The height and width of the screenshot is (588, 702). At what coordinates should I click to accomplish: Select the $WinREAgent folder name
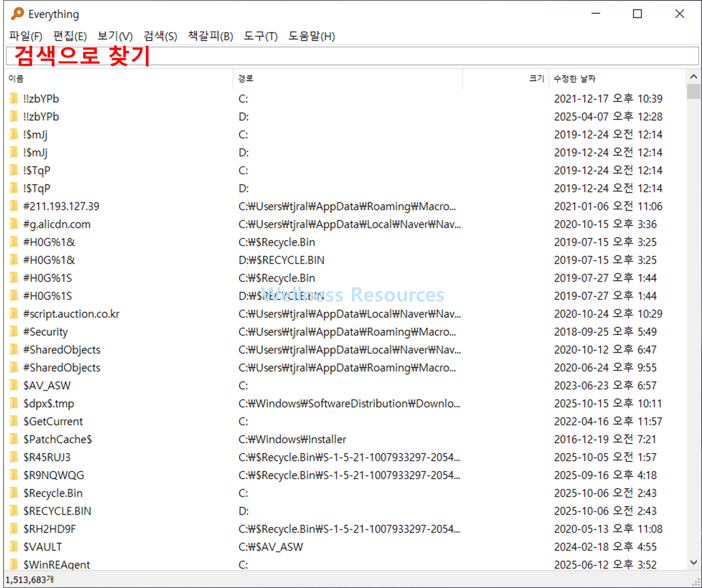(56, 564)
